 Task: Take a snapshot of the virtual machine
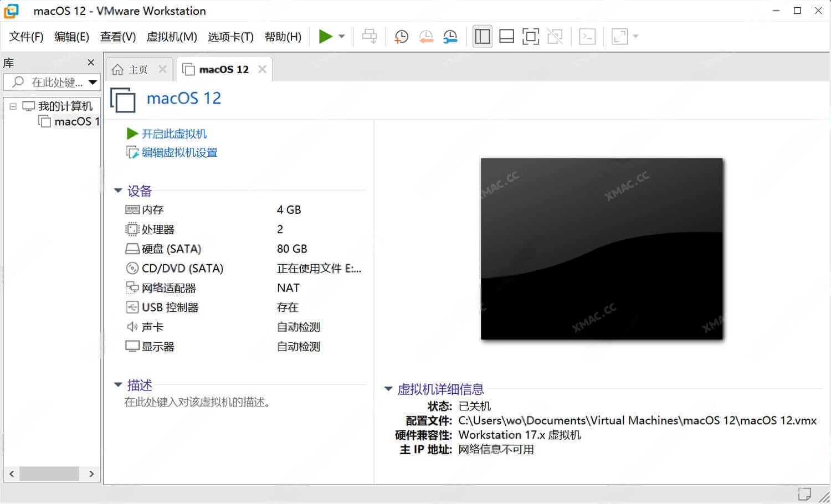pyautogui.click(x=401, y=36)
